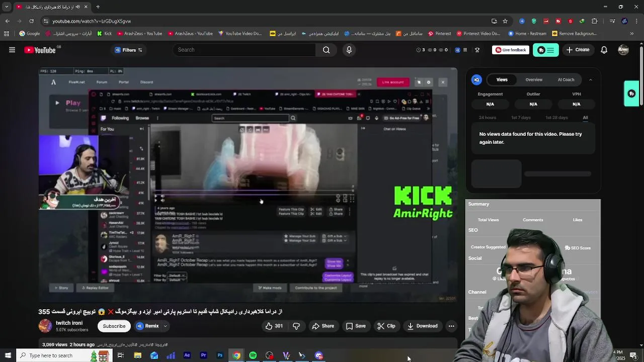The image size is (644, 362).
Task: Bookmark this page with star icon
Action: (505, 21)
